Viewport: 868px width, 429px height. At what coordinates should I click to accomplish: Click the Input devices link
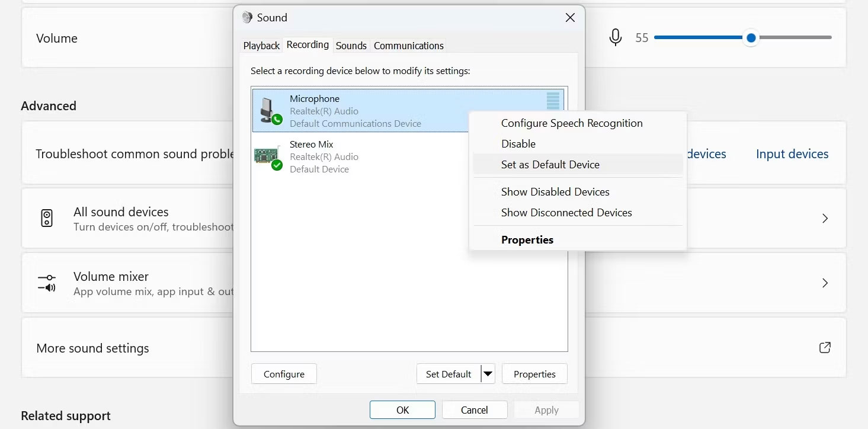[x=792, y=154]
